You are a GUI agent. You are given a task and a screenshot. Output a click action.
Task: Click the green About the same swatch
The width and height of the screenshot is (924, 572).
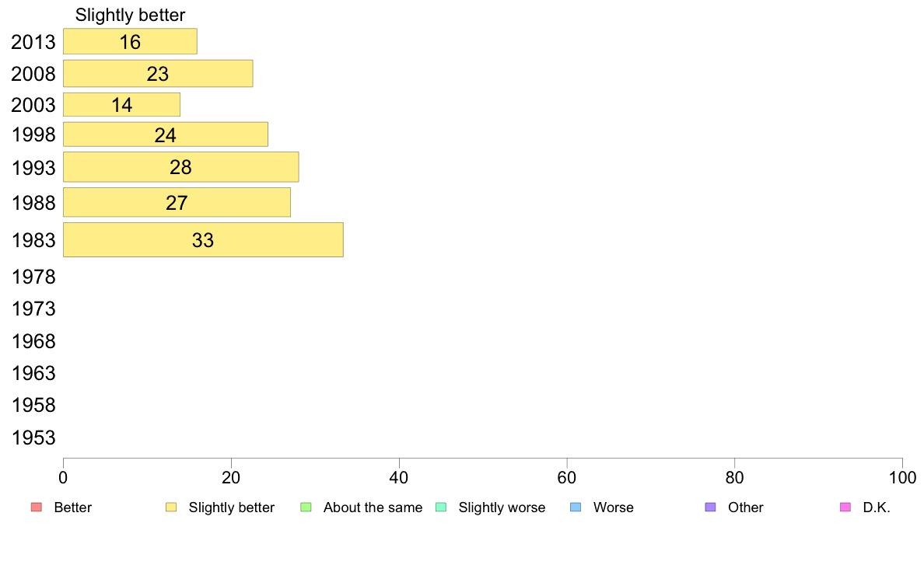(x=306, y=507)
